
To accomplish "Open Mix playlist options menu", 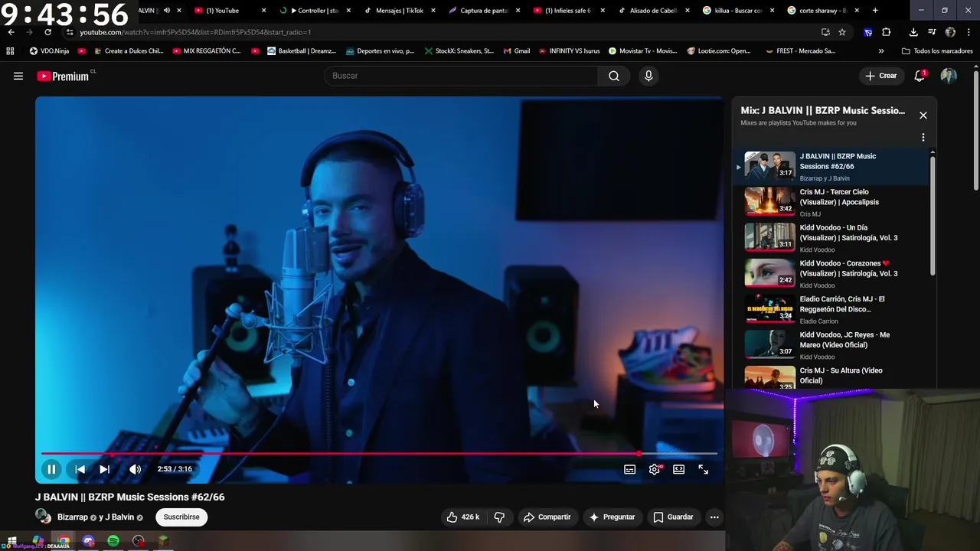I will coord(923,138).
